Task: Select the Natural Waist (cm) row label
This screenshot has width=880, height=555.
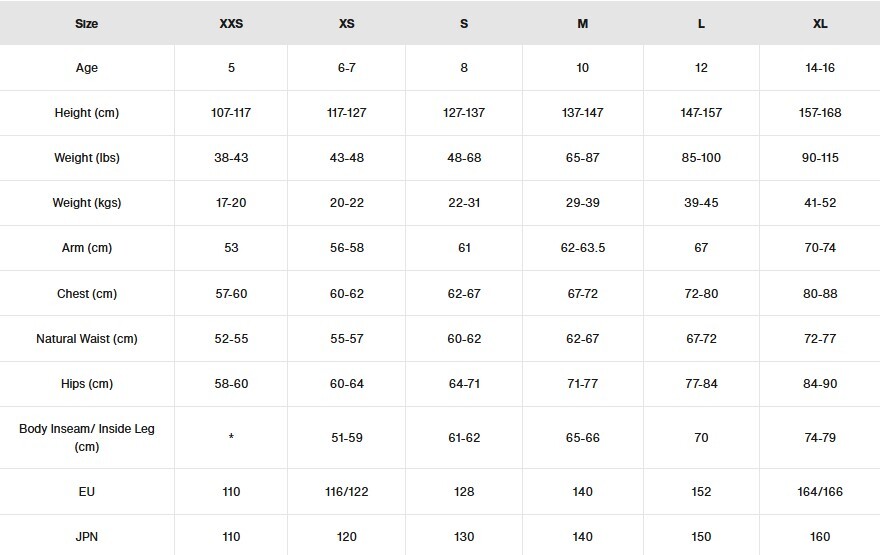Action: 87,339
